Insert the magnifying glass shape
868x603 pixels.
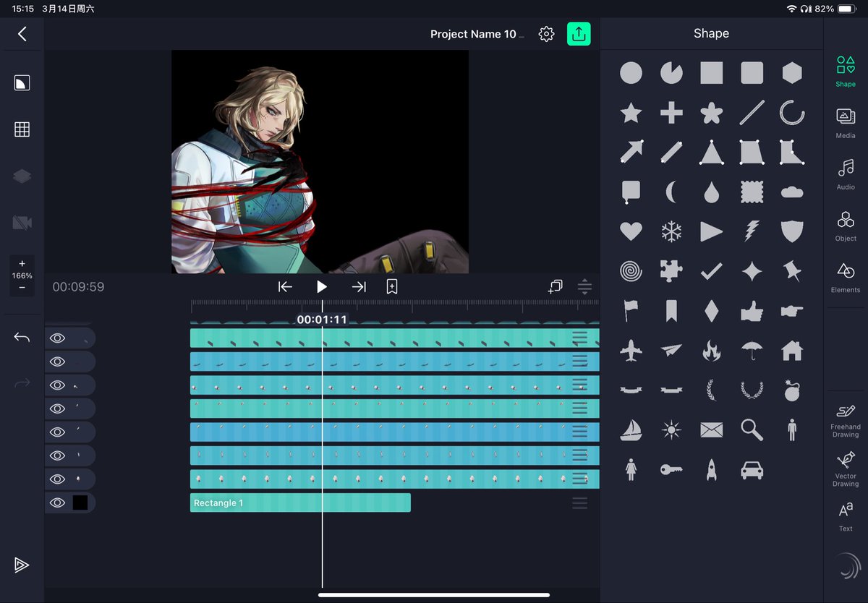(752, 430)
